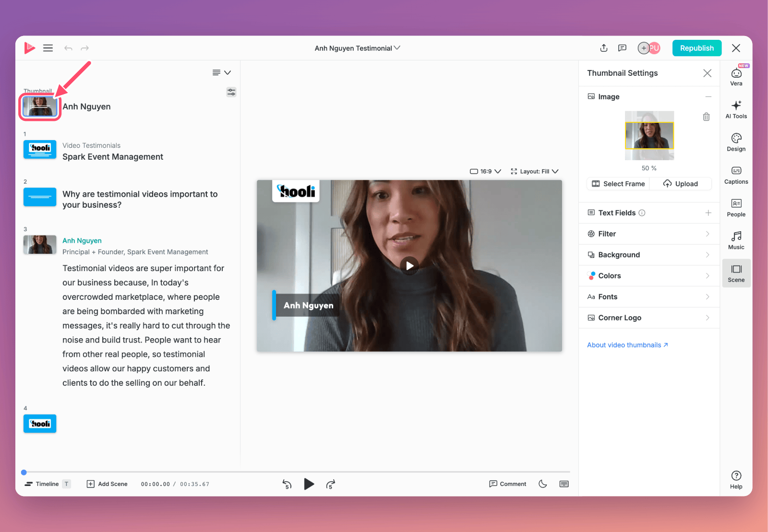This screenshot has width=768, height=532.
Task: Play the video from bottom bar
Action: tap(309, 484)
